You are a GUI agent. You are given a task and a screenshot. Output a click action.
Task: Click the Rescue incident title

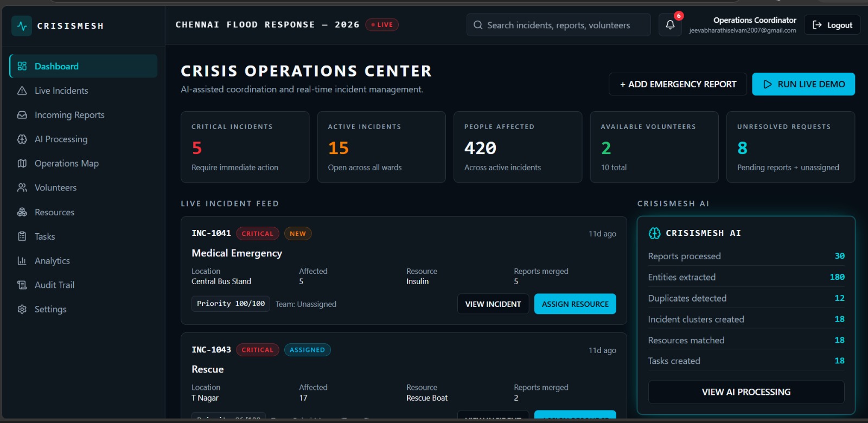(208, 369)
